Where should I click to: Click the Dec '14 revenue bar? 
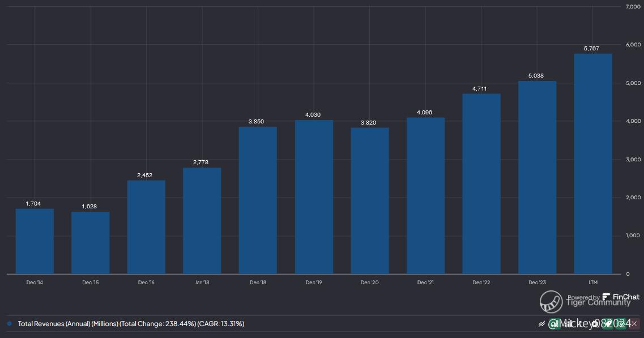coord(35,242)
